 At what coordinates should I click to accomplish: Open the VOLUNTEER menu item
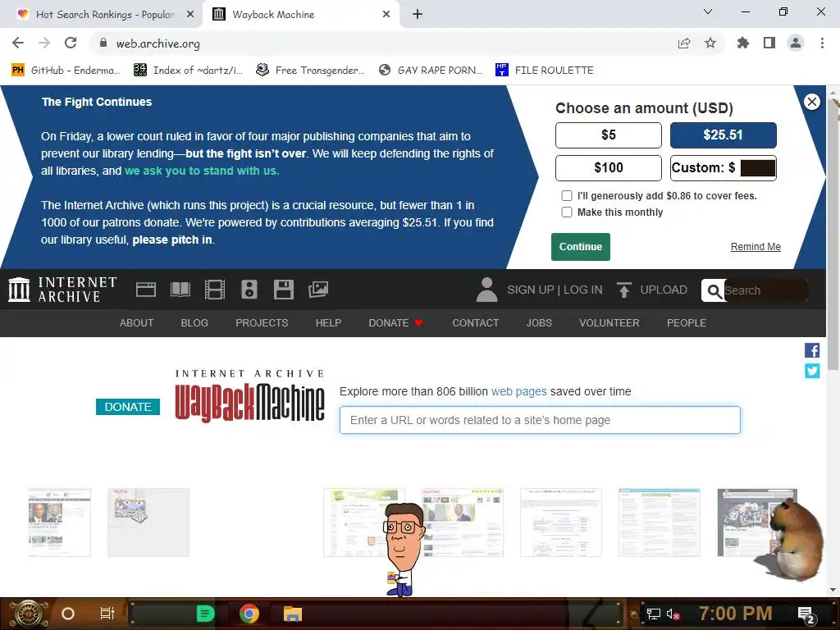click(x=609, y=323)
